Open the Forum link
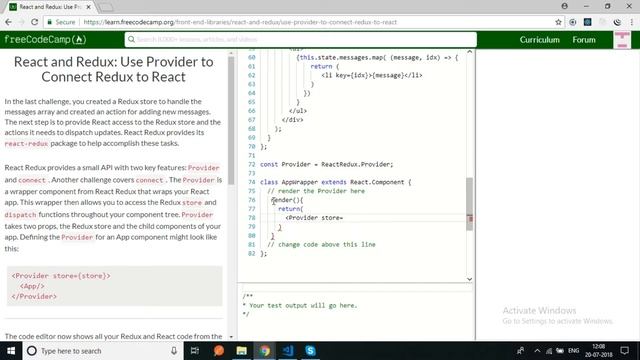 584,40
